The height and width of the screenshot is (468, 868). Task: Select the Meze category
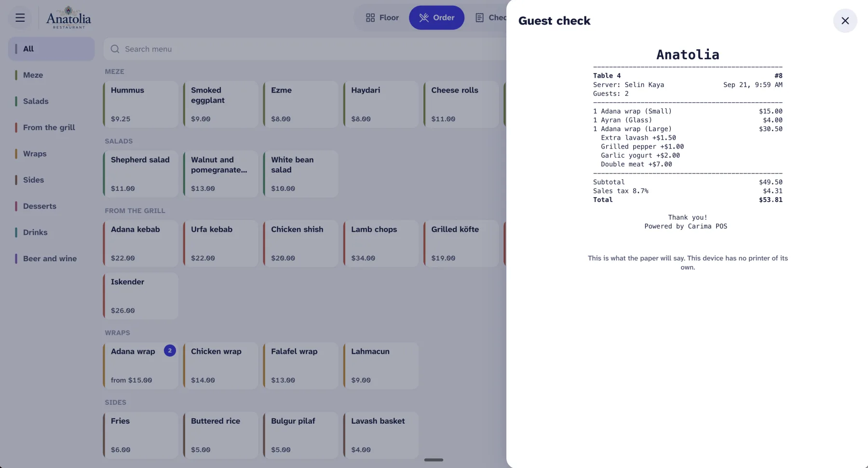[x=52, y=75]
